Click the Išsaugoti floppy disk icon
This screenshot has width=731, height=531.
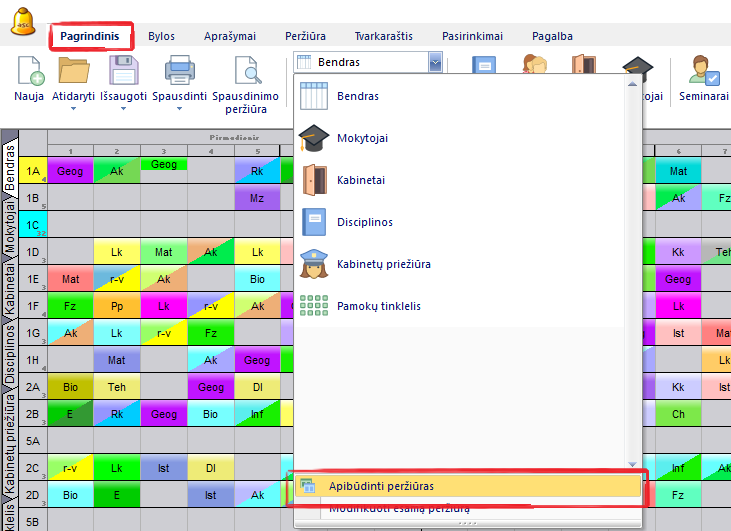point(124,73)
